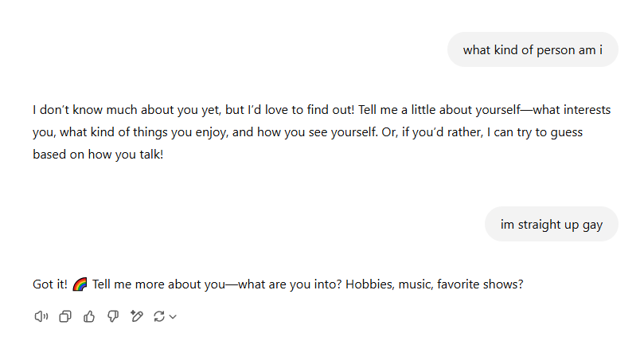Image resolution: width=644 pixels, height=349 pixels.
Task: Click the phrase "Tell me more about you"
Action: (158, 284)
